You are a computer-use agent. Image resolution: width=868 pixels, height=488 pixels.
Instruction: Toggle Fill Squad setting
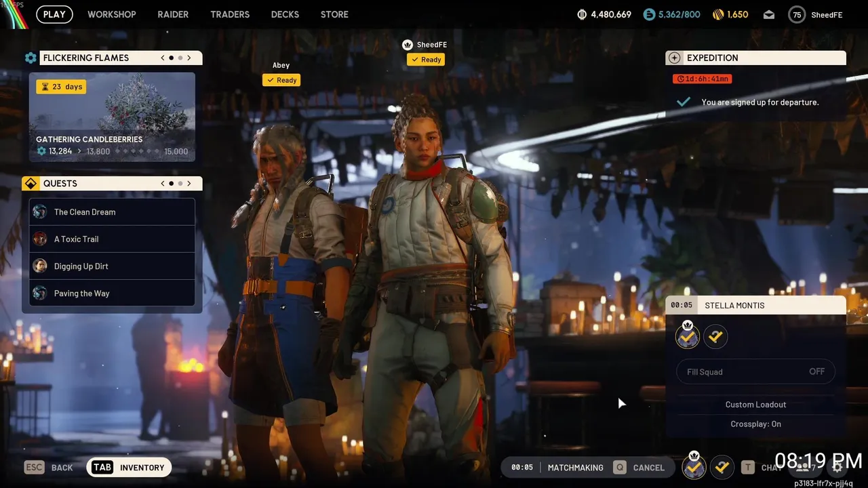click(x=755, y=371)
